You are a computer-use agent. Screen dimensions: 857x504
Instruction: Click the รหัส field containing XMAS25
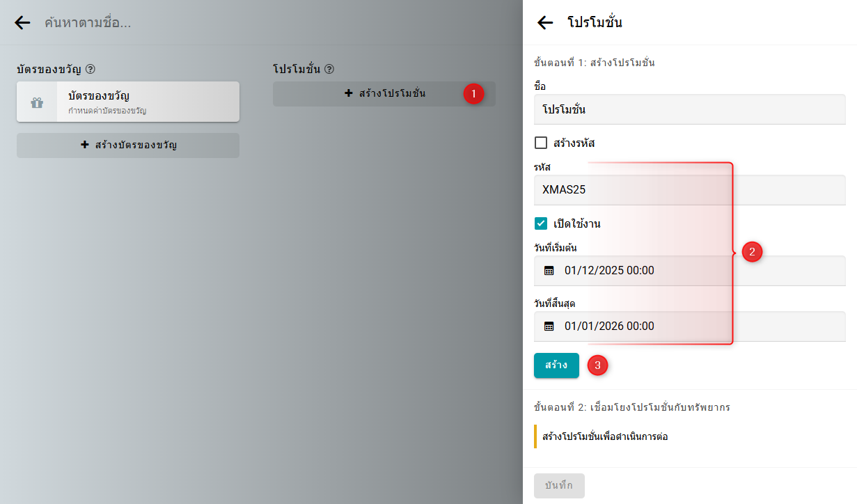tap(689, 190)
